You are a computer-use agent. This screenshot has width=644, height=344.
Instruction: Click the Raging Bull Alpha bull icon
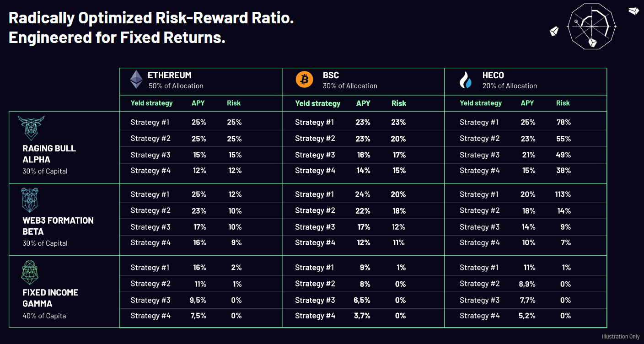click(31, 128)
